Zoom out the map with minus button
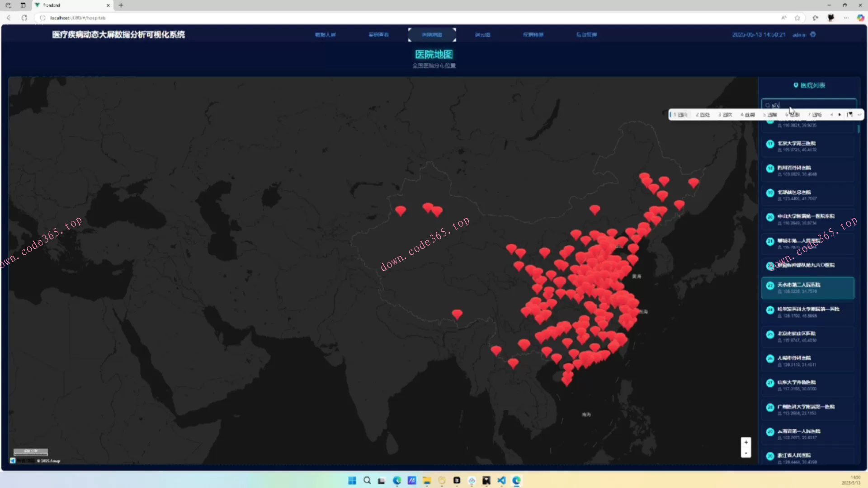This screenshot has height=488, width=868. tap(746, 453)
